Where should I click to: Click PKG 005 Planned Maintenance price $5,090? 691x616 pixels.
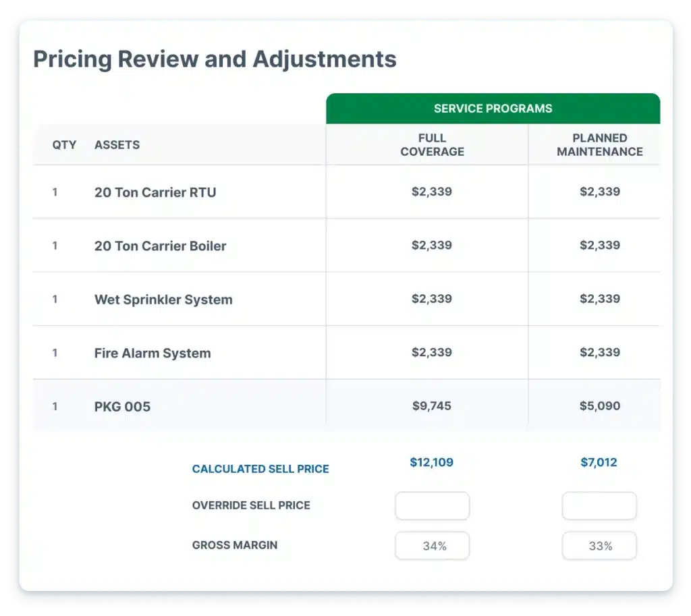pos(599,406)
